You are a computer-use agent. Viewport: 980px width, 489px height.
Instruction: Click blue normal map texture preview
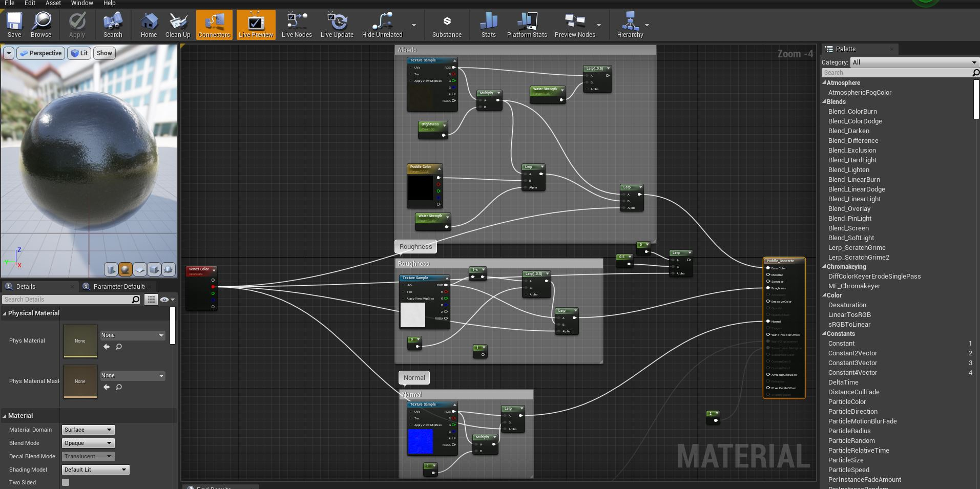point(421,442)
